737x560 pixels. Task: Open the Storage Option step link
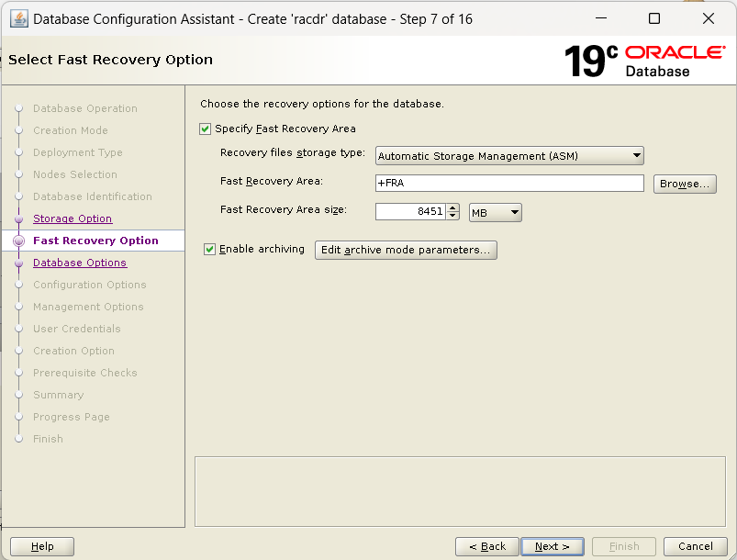[73, 218]
